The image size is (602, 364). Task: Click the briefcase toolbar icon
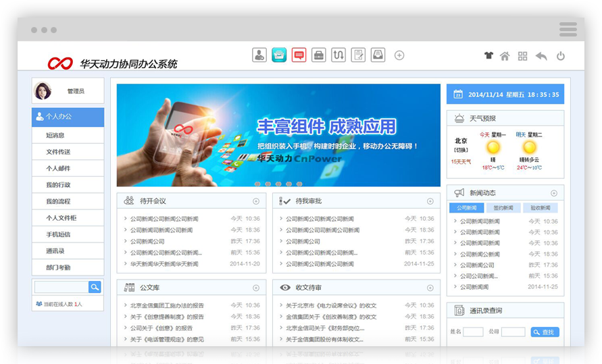[319, 55]
